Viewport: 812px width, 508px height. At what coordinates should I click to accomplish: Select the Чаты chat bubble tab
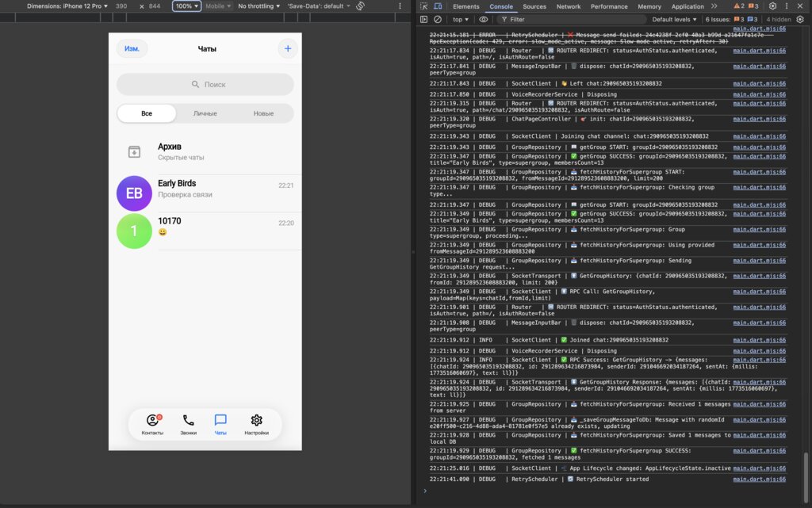pyautogui.click(x=220, y=424)
